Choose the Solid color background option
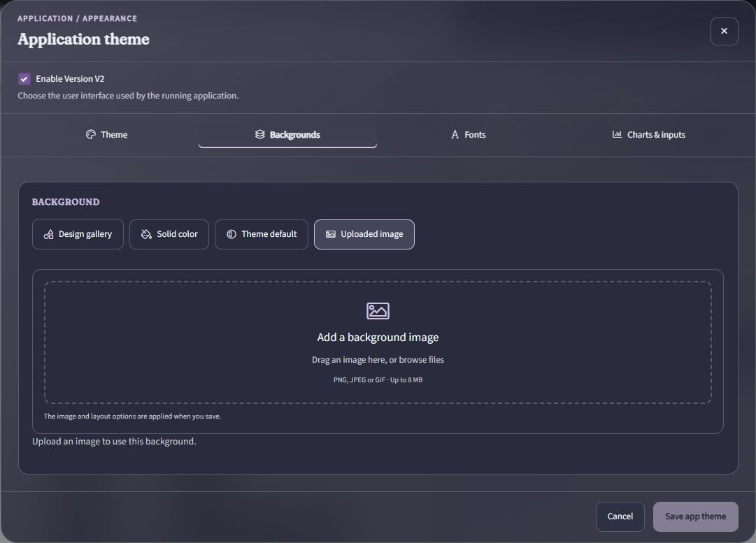This screenshot has height=543, width=756. click(x=169, y=234)
